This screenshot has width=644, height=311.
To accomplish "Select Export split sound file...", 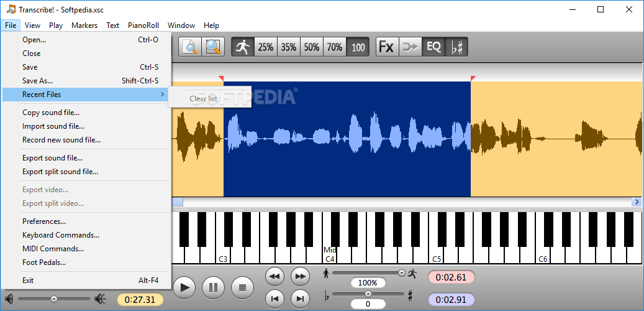I will tap(86, 172).
